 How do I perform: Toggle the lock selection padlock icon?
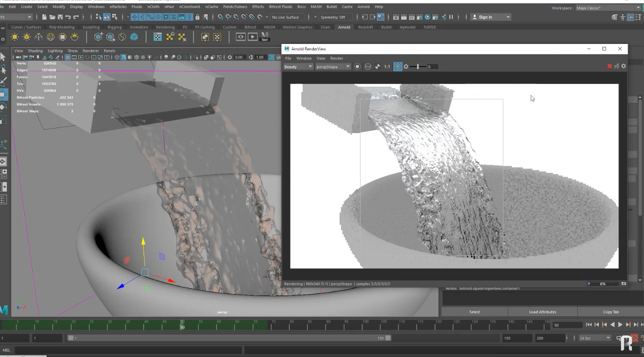point(197,17)
